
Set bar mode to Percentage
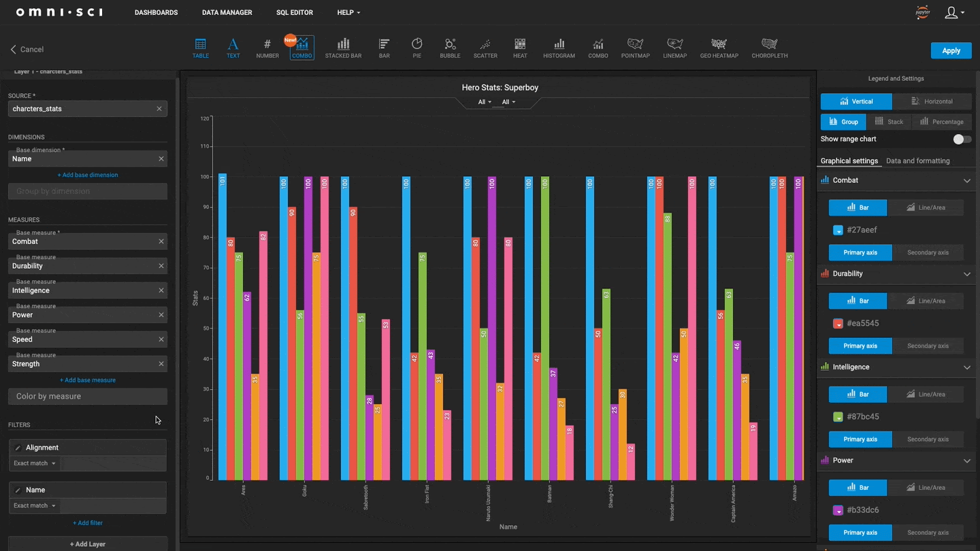pyautogui.click(x=942, y=122)
